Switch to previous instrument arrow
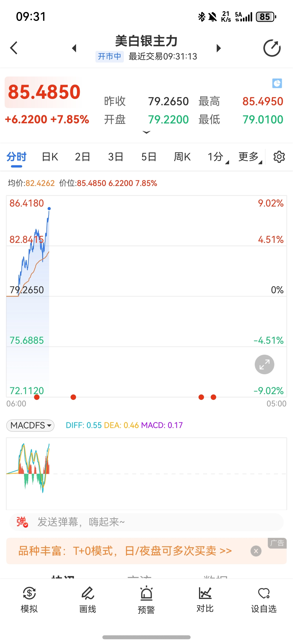Image resolution: width=293 pixels, height=644 pixels. click(74, 48)
